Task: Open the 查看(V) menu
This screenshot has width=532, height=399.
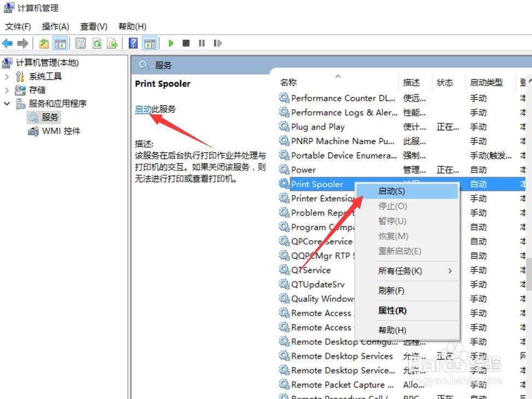Action: (x=93, y=26)
